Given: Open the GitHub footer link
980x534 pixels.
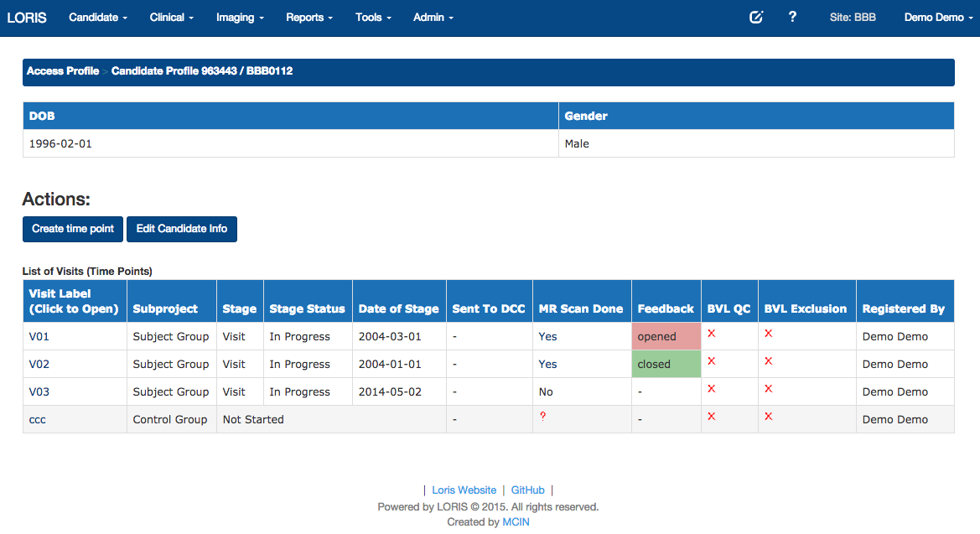Looking at the screenshot, I should [527, 490].
